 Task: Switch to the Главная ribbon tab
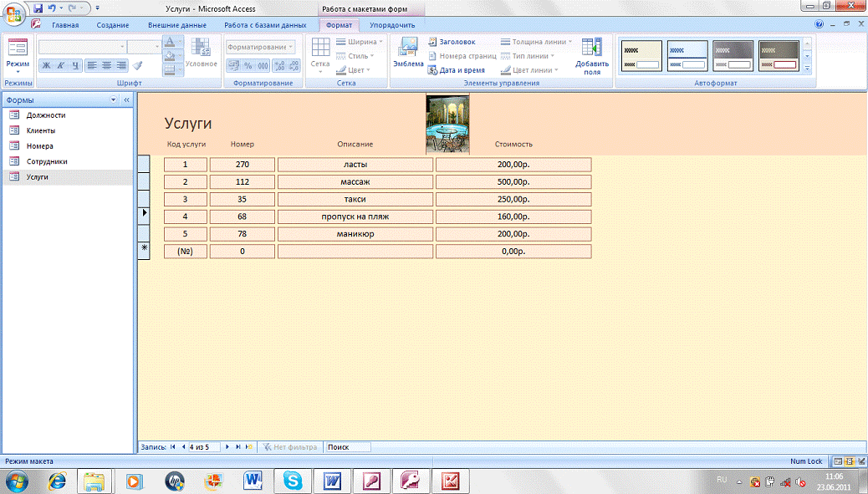tap(64, 25)
